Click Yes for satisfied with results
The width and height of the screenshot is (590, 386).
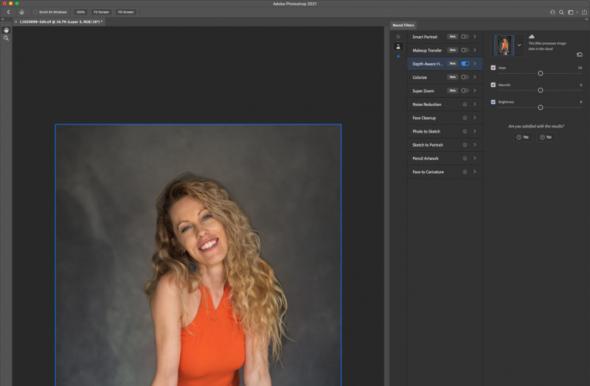(522, 137)
